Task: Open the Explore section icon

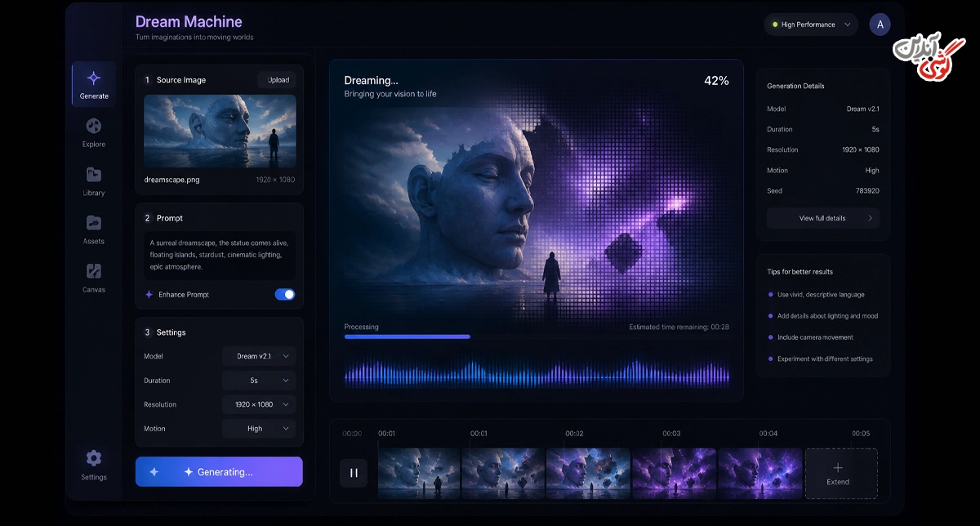Action: click(94, 126)
